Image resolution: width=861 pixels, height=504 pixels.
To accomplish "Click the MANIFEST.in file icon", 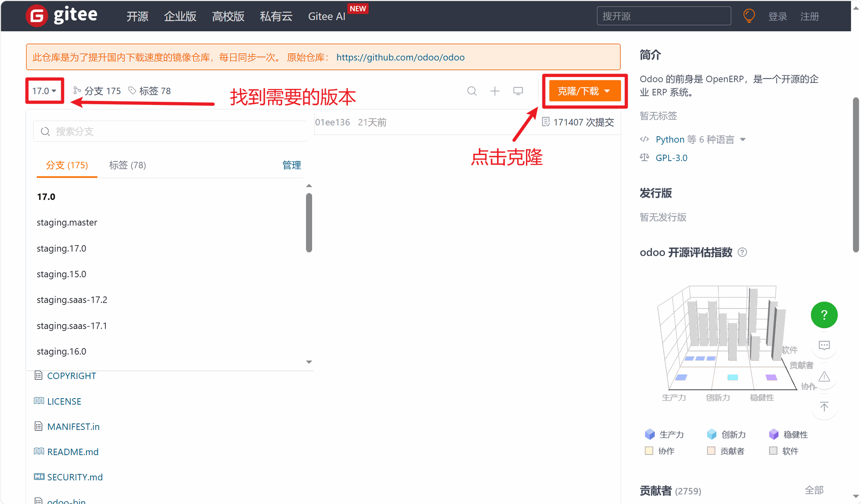I will click(x=39, y=426).
